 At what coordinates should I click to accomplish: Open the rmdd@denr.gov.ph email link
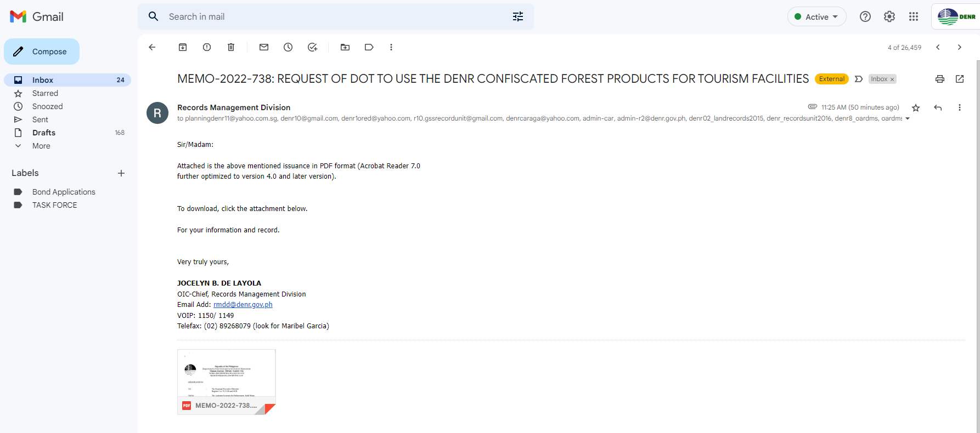(243, 305)
